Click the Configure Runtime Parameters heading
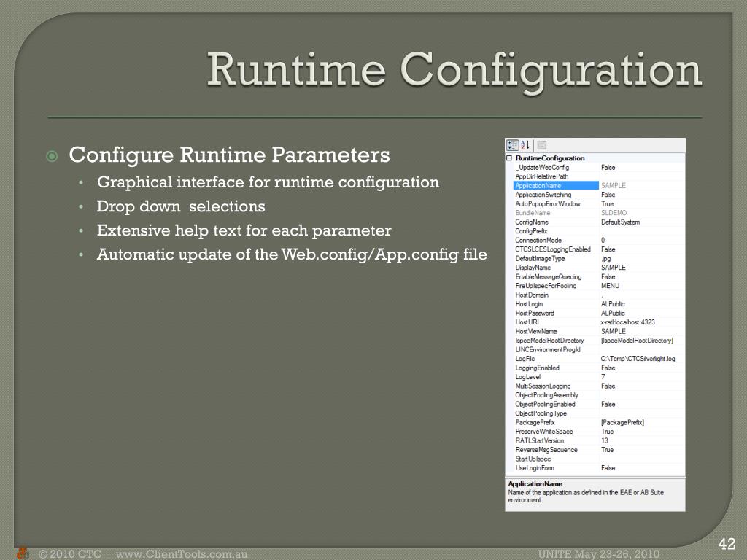The image size is (747, 560). point(229,155)
